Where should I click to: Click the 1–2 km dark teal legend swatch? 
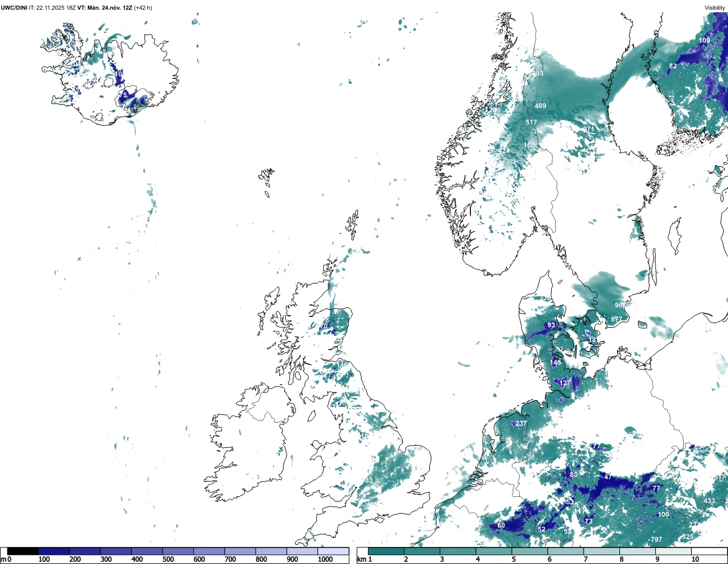click(x=386, y=551)
